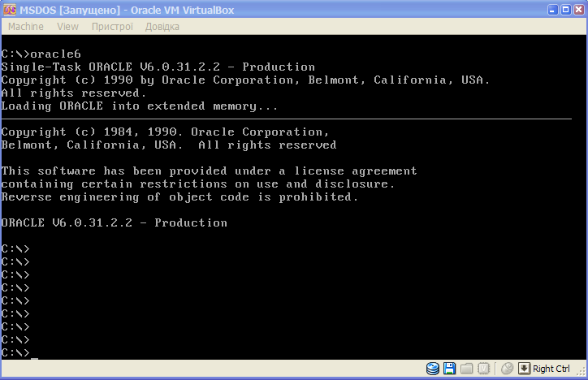588x380 pixels.
Task: Click the shared folders indicator icon
Action: click(x=466, y=369)
